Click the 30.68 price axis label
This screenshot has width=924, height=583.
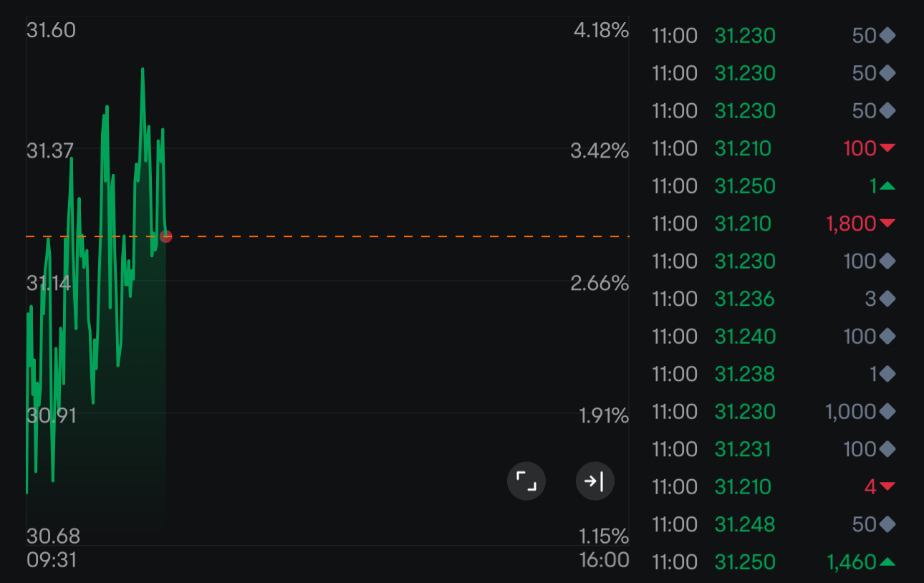[53, 536]
